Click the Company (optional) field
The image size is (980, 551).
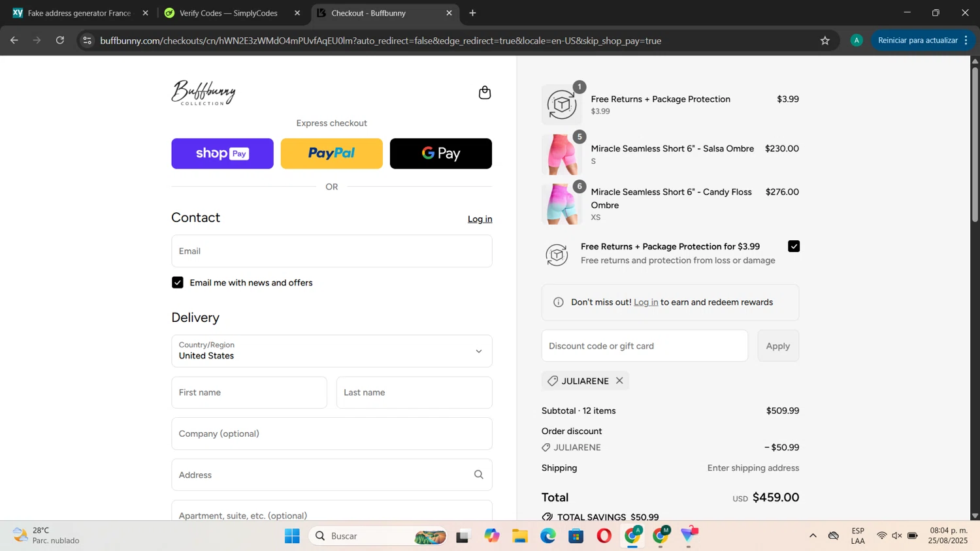332,433
